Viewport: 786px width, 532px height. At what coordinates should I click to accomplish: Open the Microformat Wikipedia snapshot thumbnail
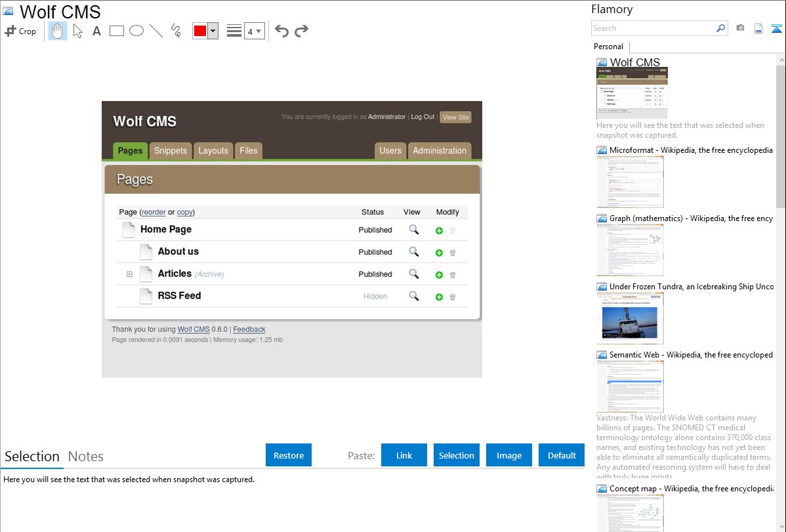click(630, 182)
